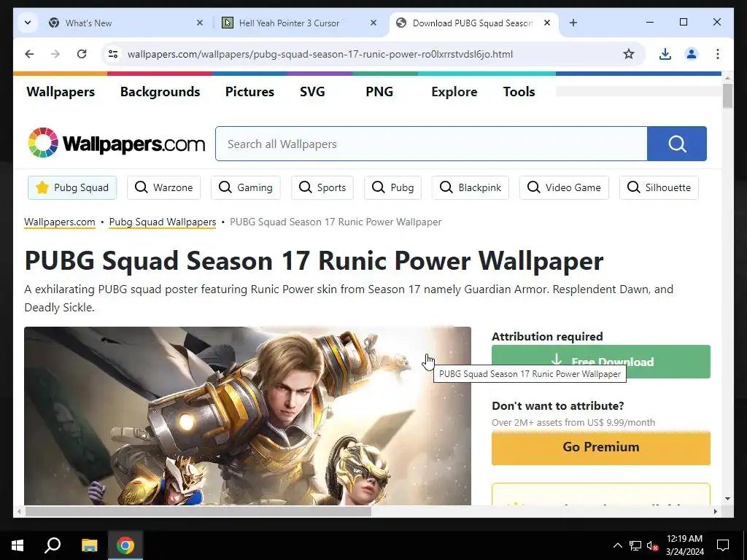This screenshot has height=560, width=747.
Task: Click the Free Download button
Action: 601,362
